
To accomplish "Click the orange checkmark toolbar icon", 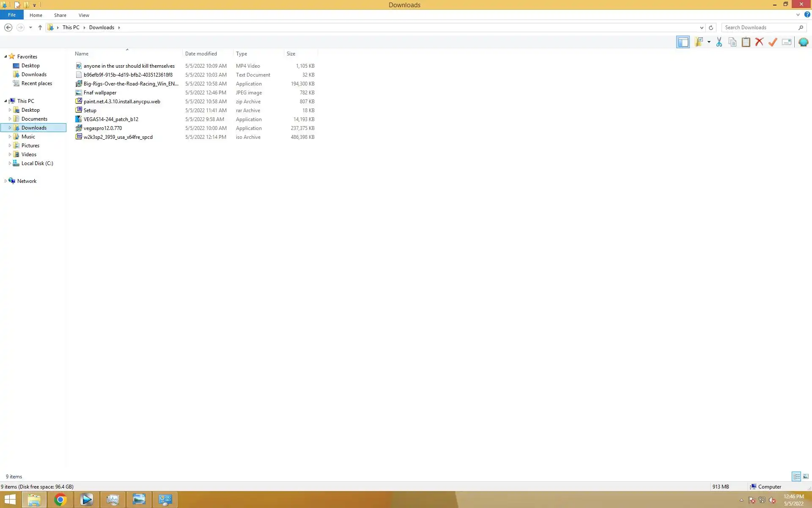I will pos(773,42).
